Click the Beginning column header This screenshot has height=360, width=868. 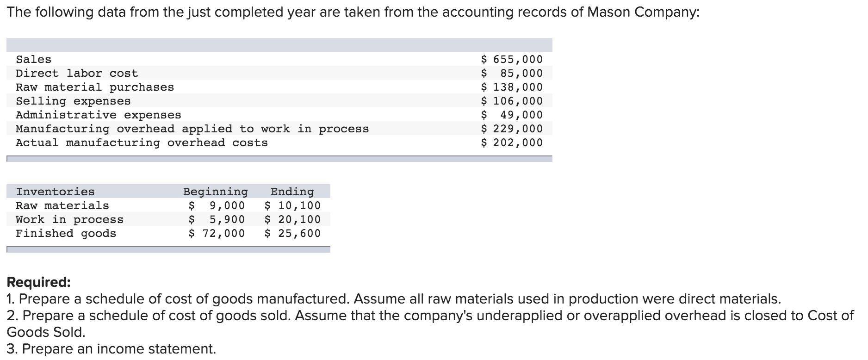pos(216,192)
